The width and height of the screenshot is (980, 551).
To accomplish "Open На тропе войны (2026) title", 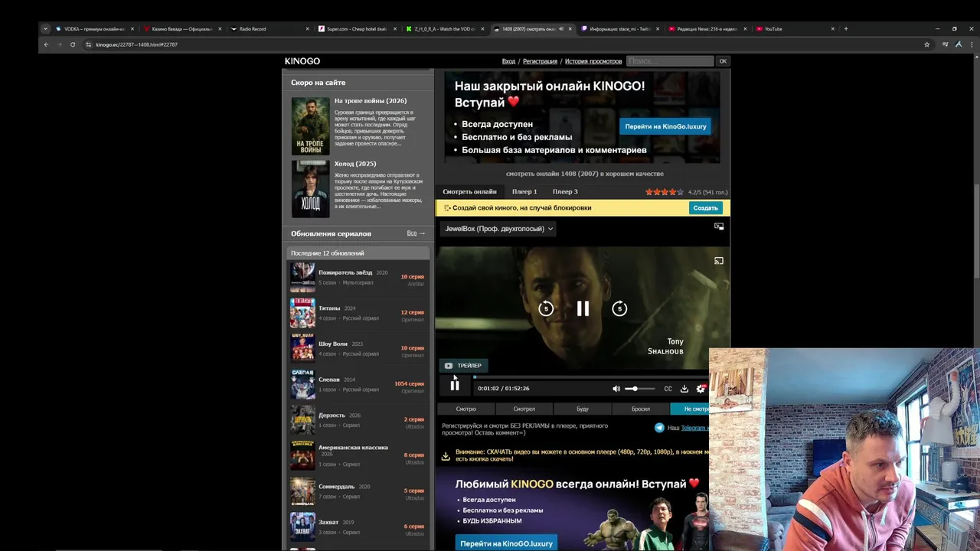I will tap(371, 101).
